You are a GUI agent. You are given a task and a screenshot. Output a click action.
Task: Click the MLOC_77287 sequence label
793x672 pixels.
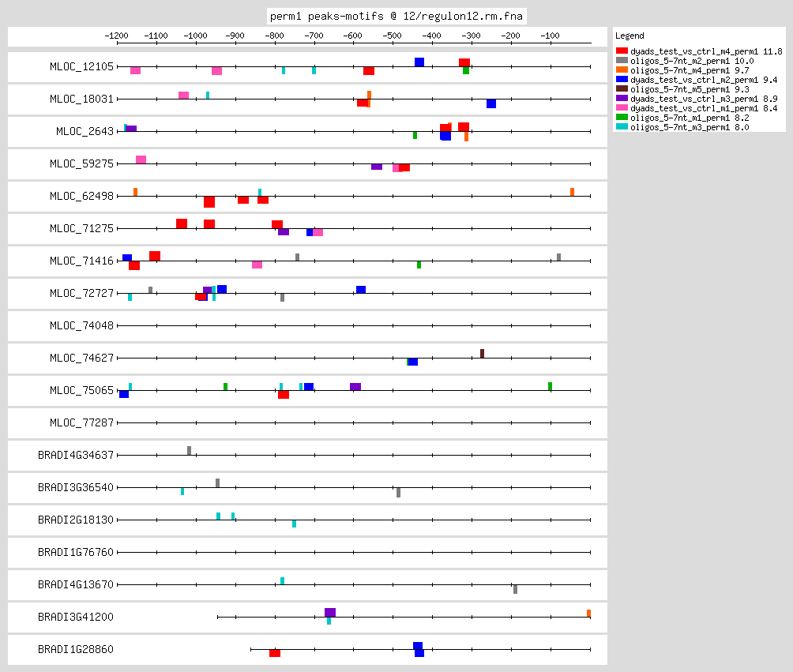click(x=81, y=422)
